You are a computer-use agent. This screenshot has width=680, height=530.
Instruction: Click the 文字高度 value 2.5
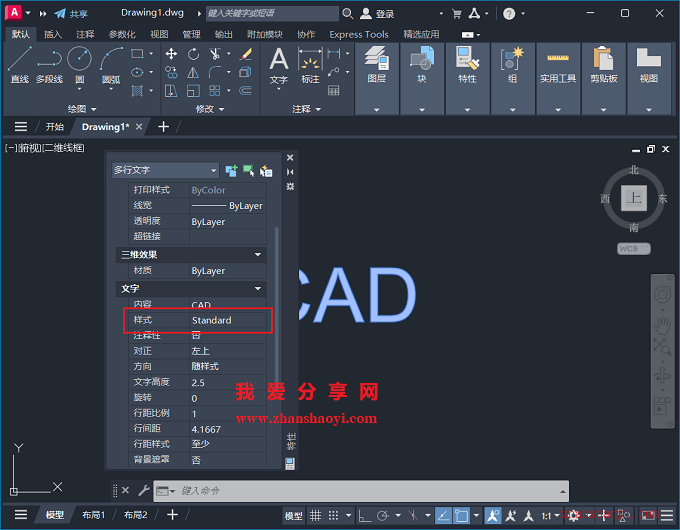(228, 383)
